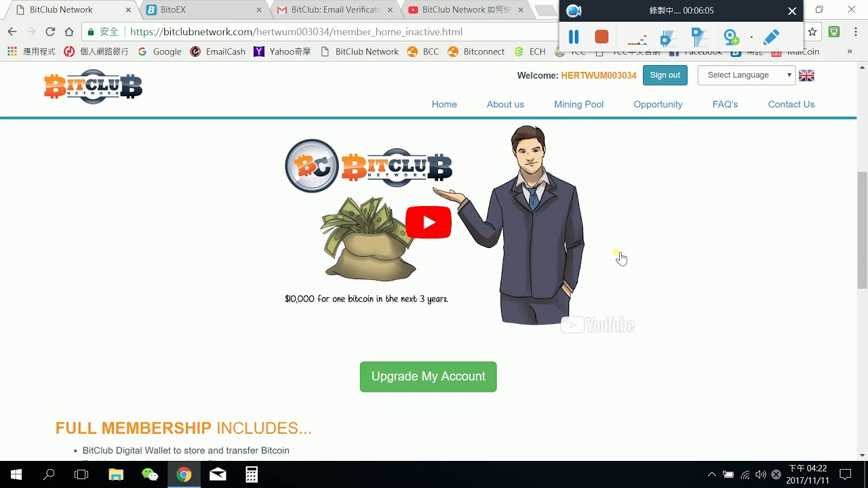Close the BitoEX tab
Screen dimensions: 868x488
[x=259, y=10]
